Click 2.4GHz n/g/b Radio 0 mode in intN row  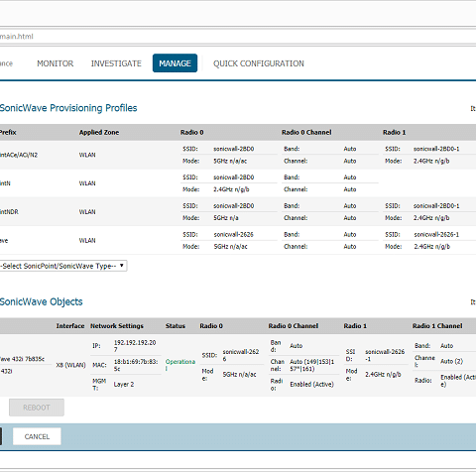[231, 189]
